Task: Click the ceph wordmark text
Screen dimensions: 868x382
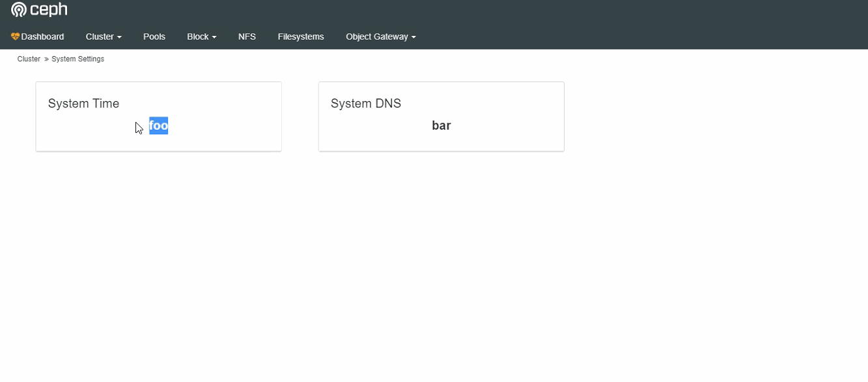Action: coord(49,9)
